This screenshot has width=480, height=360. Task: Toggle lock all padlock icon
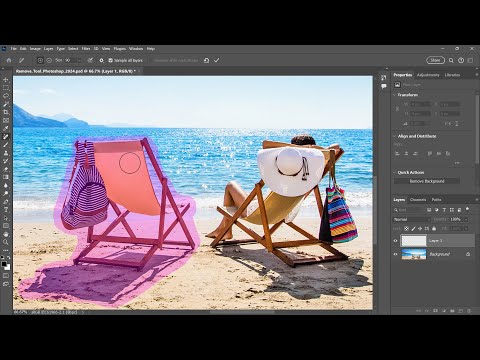pyautogui.click(x=434, y=229)
